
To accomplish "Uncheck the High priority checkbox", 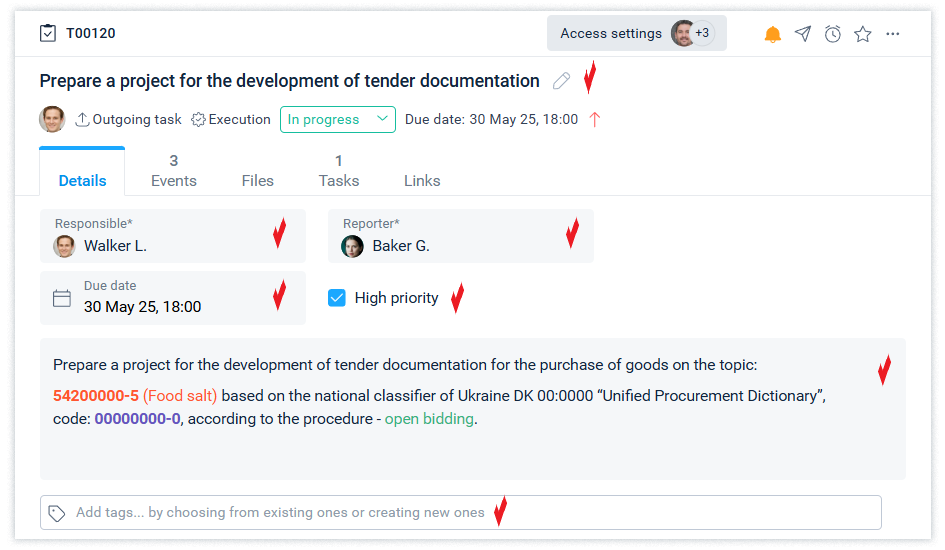I will [x=337, y=297].
